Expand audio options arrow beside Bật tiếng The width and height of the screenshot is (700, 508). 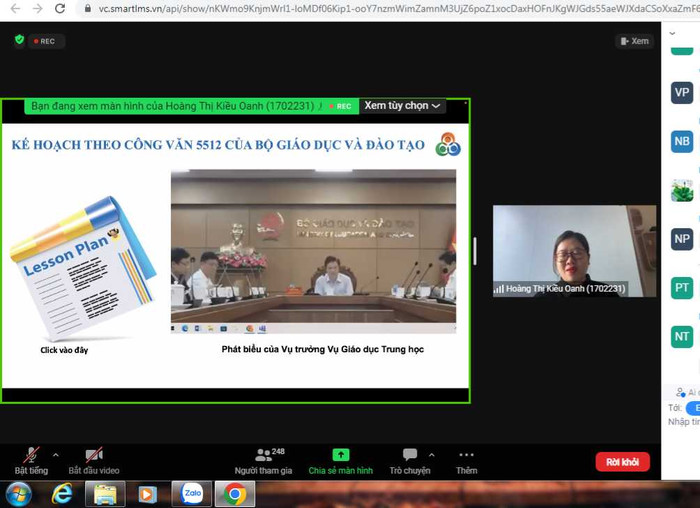point(56,455)
